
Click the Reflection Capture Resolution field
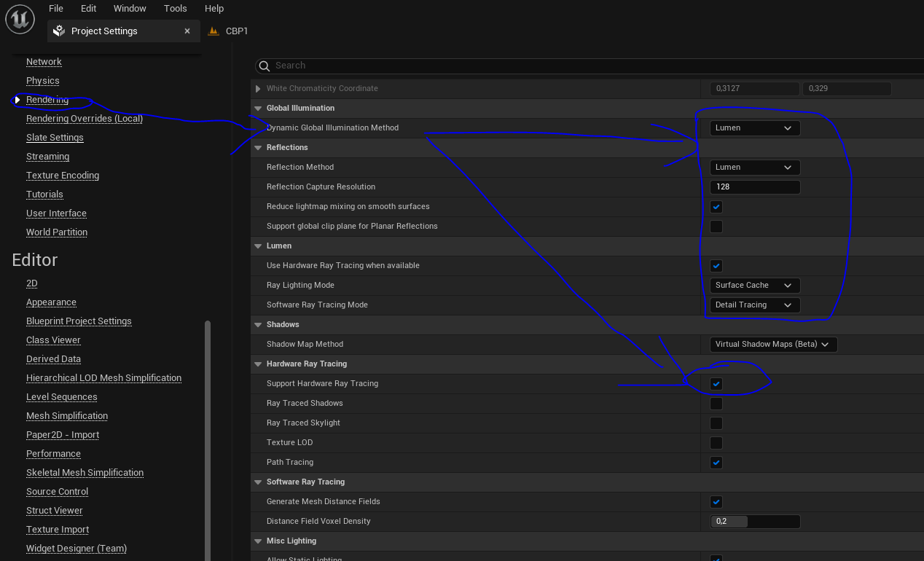(755, 187)
